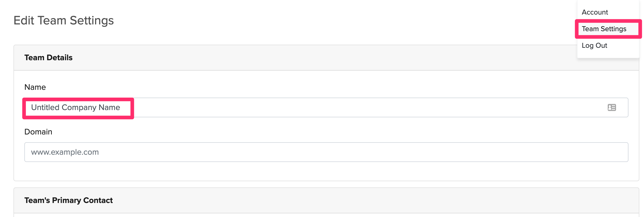This screenshot has width=644, height=217.
Task: Click the word "Account" in the menu
Action: (x=595, y=12)
